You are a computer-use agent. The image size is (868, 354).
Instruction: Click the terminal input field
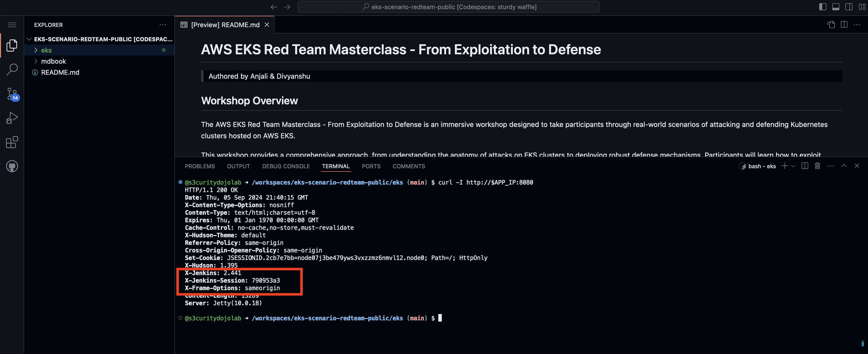tap(440, 318)
